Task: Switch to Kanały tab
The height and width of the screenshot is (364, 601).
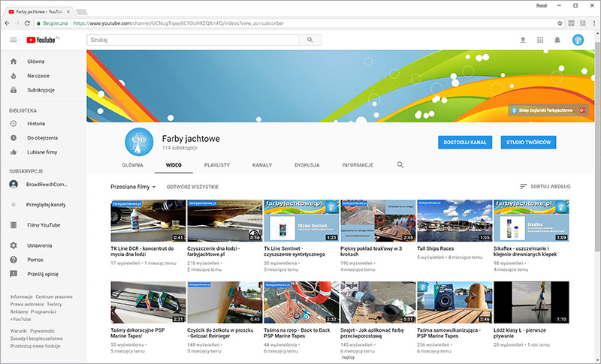Action: point(262,165)
